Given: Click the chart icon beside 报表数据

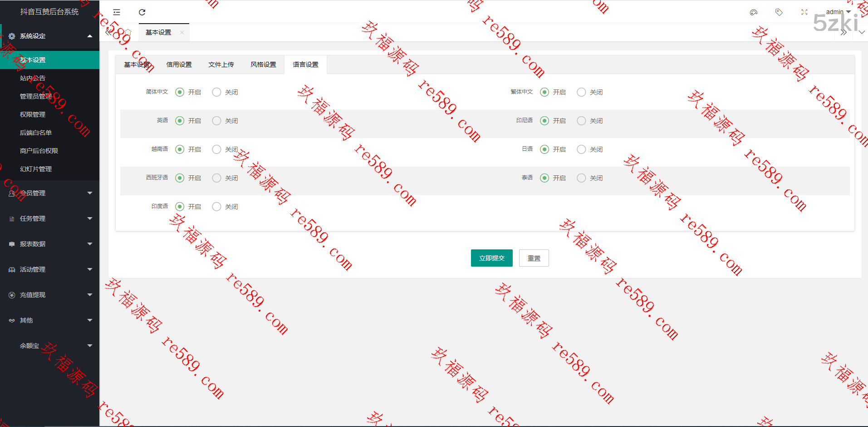Looking at the screenshot, I should point(12,244).
